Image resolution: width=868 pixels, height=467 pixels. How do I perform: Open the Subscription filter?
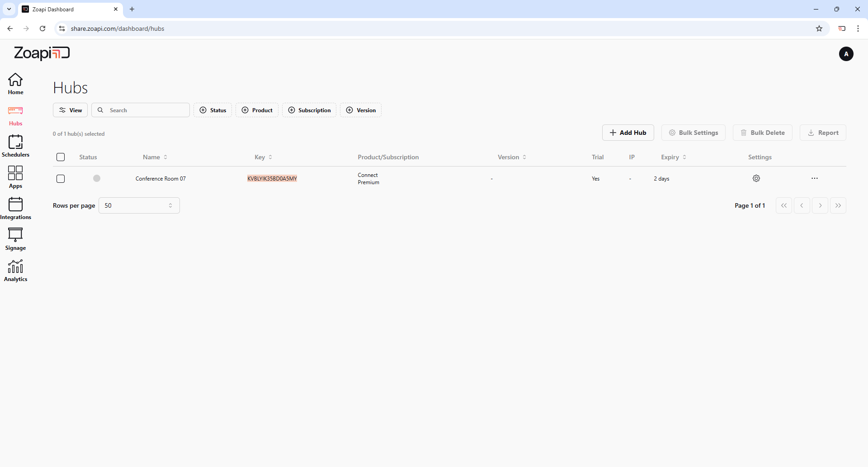309,110
